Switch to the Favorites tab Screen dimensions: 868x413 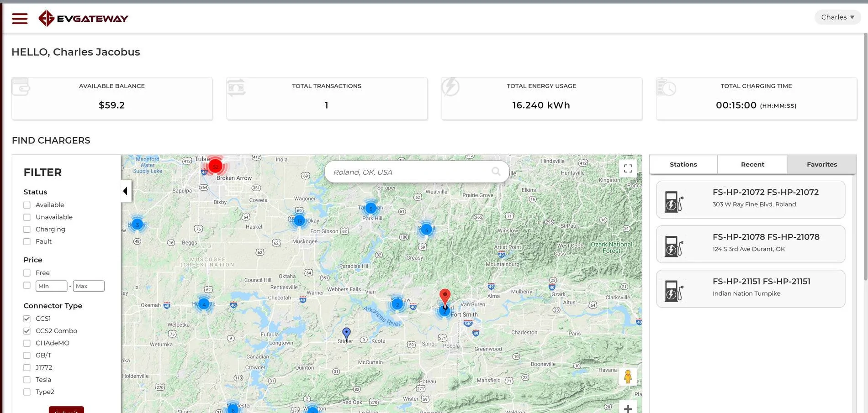point(822,164)
